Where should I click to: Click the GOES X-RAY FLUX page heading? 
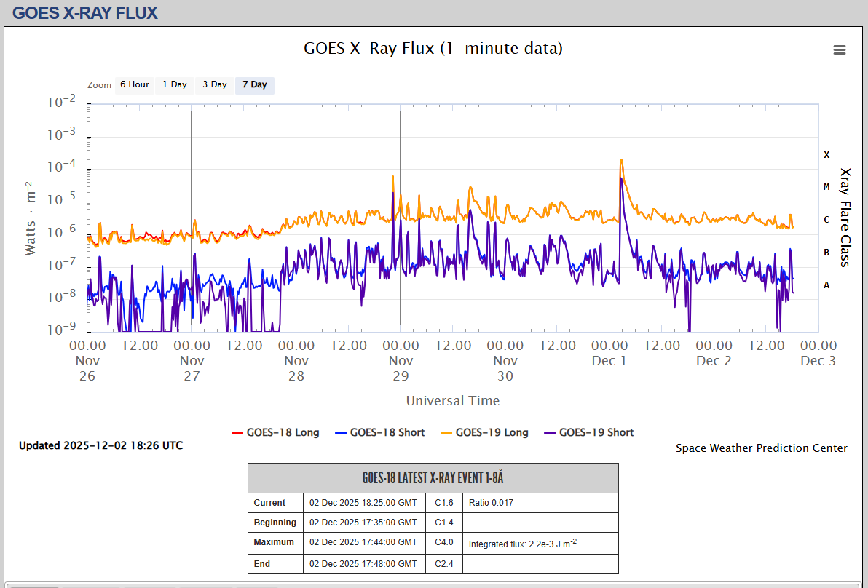click(85, 13)
